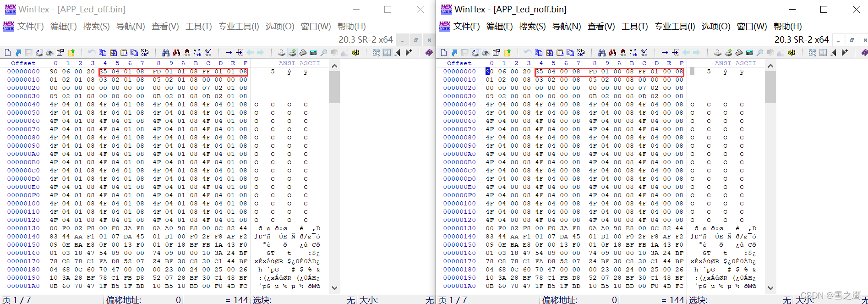The width and height of the screenshot is (868, 304).
Task: Click Undo icon in APP_Led_noff.bin window
Action: click(528, 53)
